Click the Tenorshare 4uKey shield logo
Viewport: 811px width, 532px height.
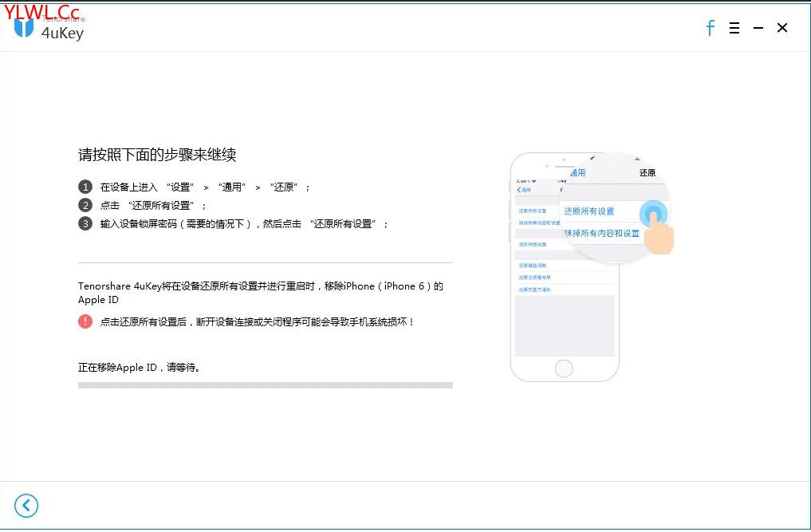tap(24, 27)
